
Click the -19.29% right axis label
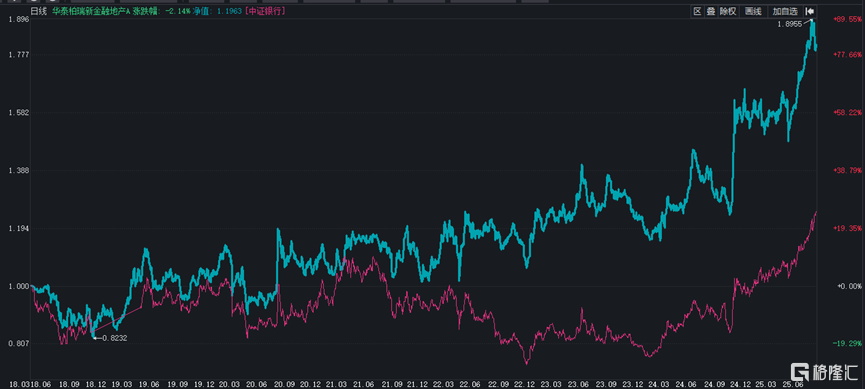[848, 344]
